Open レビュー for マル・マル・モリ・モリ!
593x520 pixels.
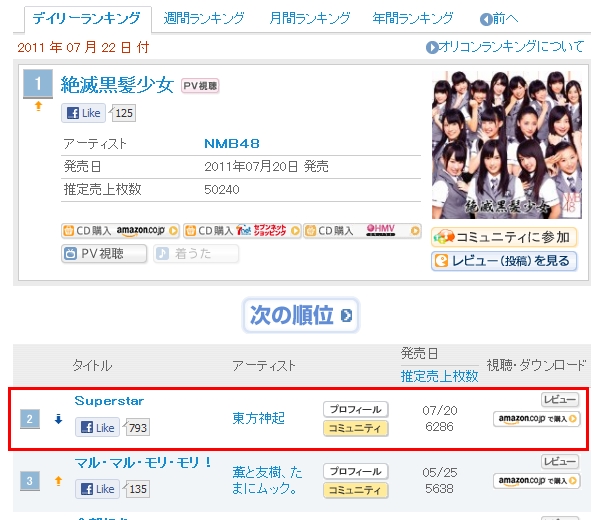tap(560, 461)
